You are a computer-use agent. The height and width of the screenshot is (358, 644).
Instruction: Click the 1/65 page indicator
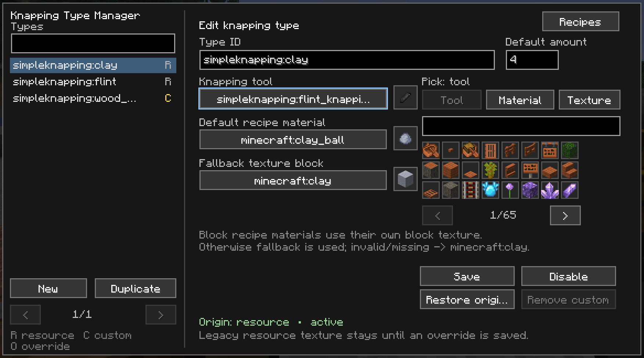point(503,215)
